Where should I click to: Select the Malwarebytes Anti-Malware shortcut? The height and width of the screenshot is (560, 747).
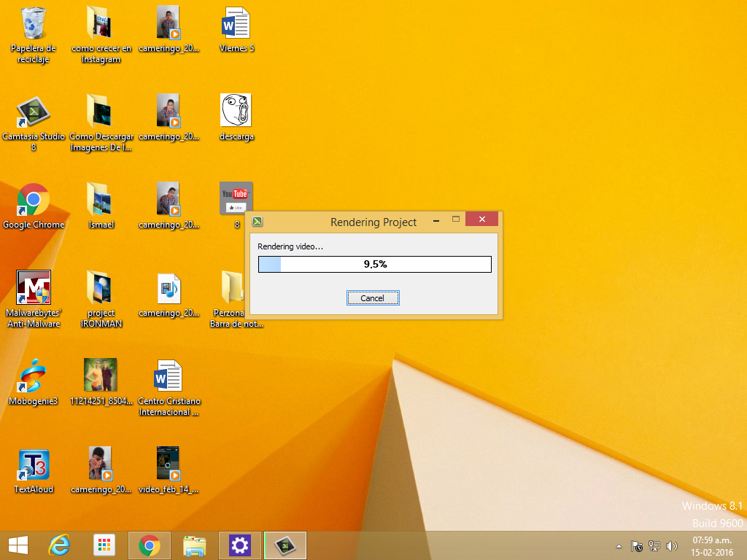click(x=34, y=300)
